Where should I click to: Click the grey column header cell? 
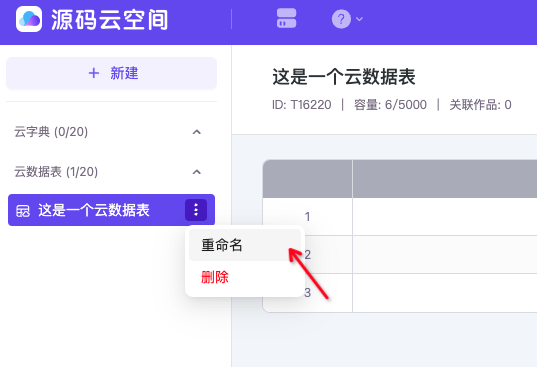point(445,179)
